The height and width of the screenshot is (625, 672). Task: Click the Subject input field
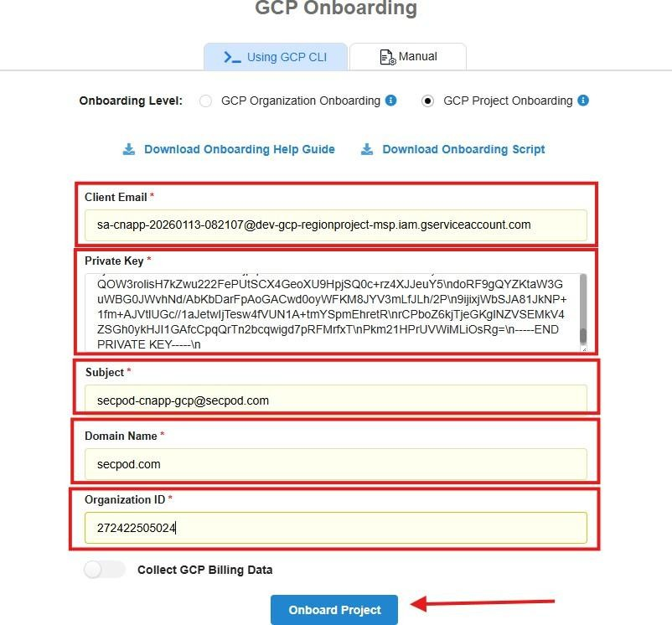335,400
